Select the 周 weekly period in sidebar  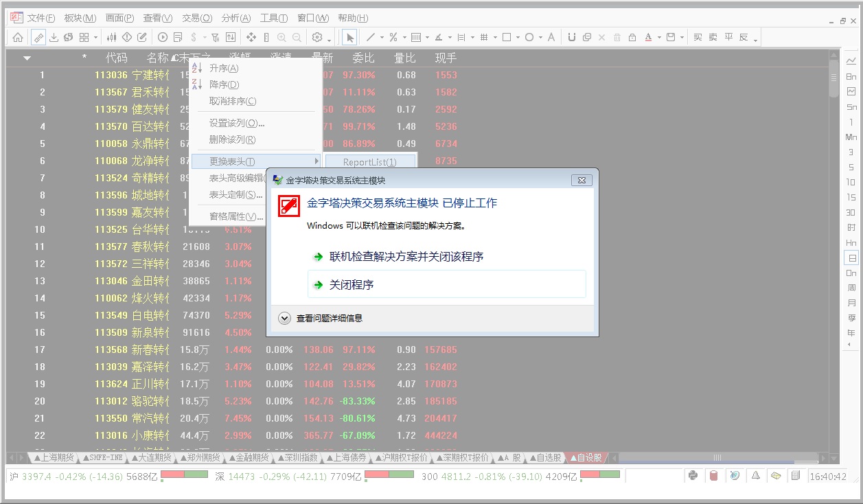(851, 288)
